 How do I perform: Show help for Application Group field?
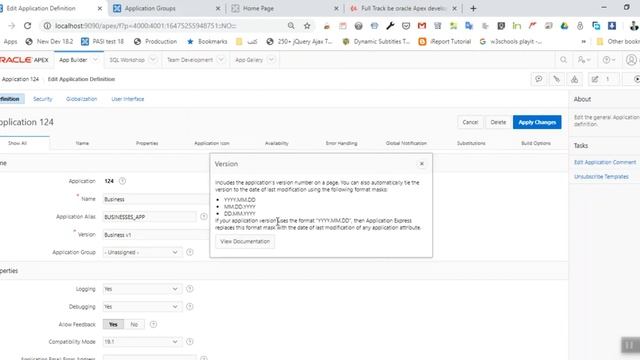[190, 252]
